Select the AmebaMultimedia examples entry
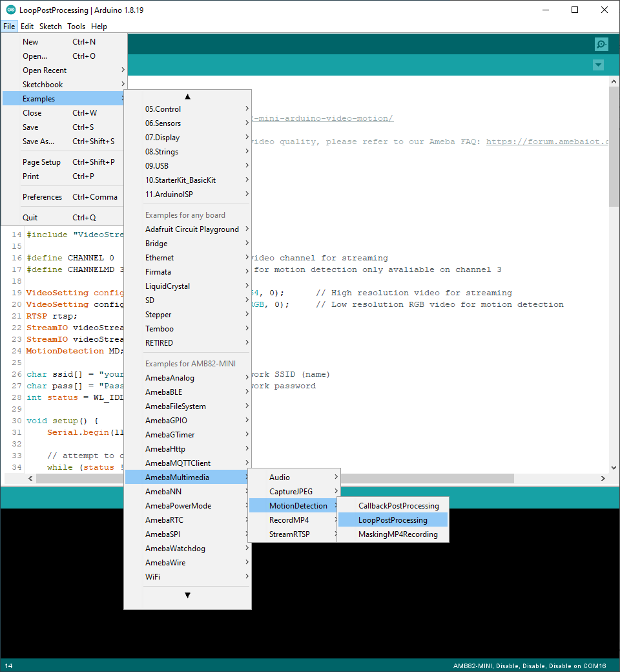Viewport: 620px width, 672px height. point(188,477)
